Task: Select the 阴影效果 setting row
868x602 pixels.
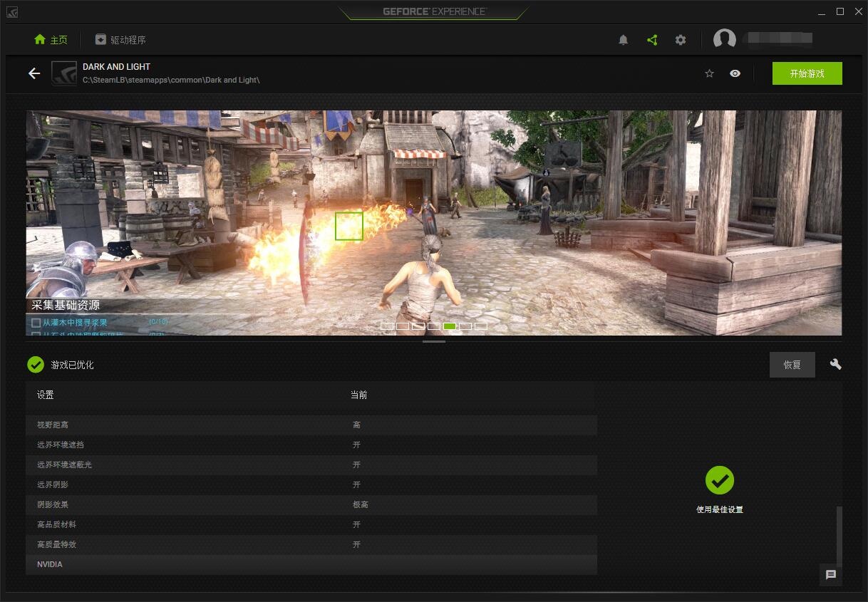Action: tap(311, 504)
